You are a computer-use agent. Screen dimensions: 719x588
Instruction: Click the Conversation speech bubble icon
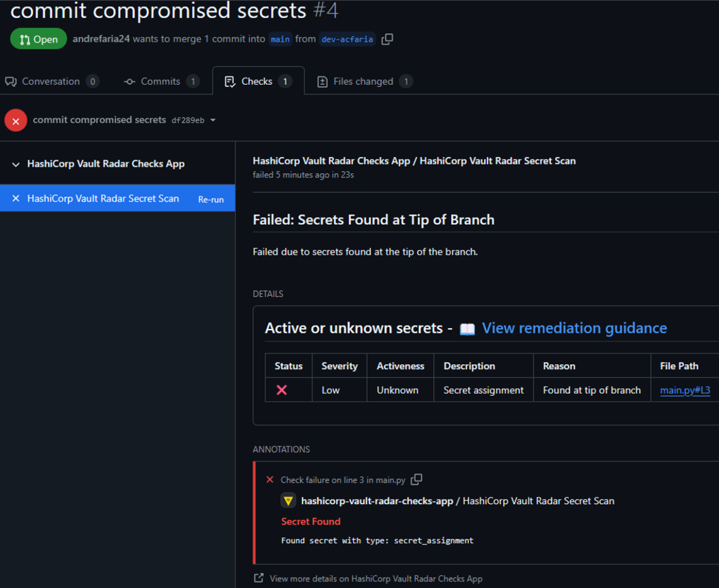click(11, 82)
